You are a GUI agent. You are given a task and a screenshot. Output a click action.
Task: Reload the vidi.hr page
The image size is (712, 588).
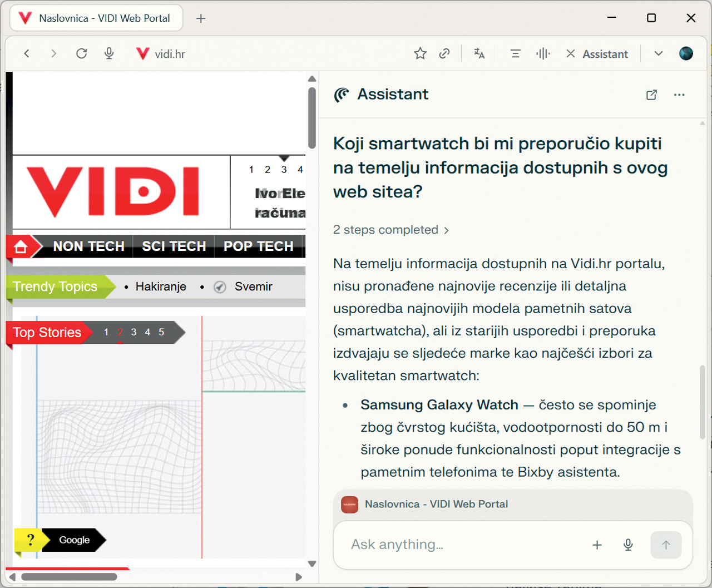click(x=81, y=53)
